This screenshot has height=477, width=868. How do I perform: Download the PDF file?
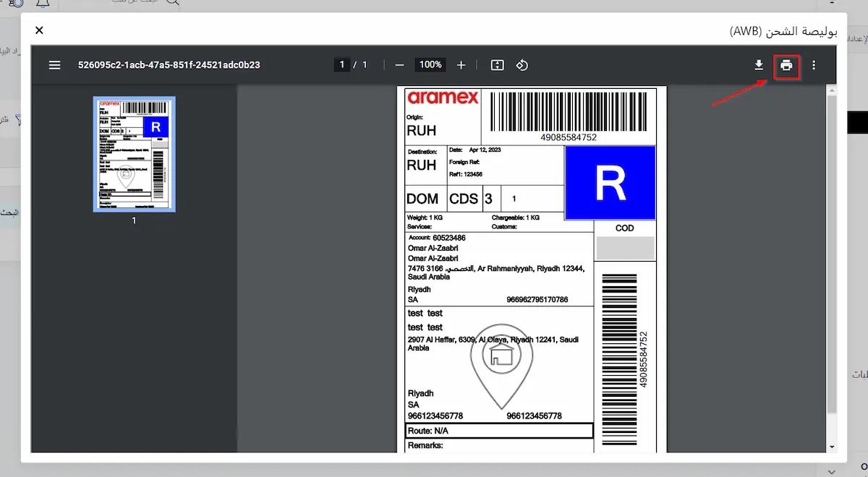pyautogui.click(x=759, y=65)
